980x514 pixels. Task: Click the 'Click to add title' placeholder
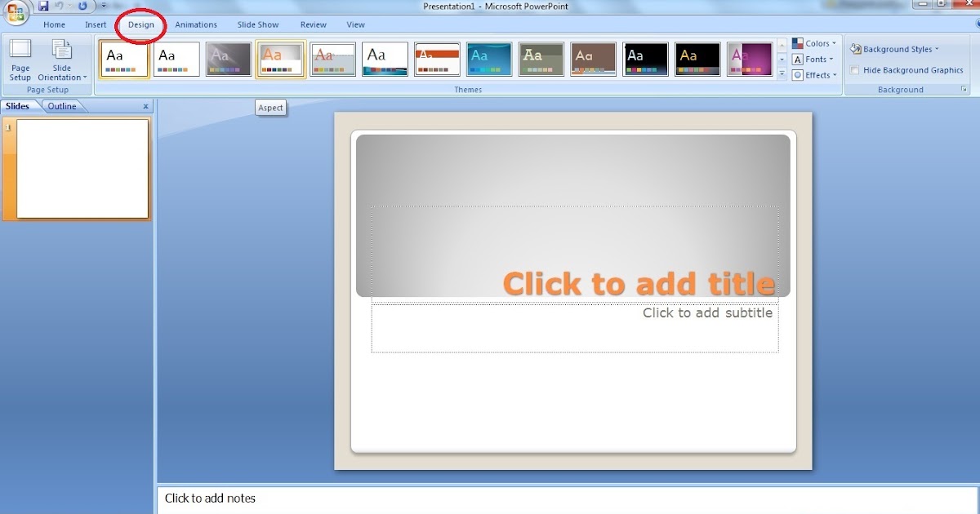tap(639, 283)
